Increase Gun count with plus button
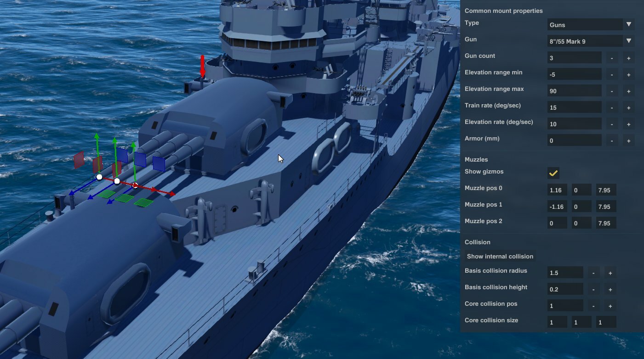644x359 pixels. (x=628, y=58)
